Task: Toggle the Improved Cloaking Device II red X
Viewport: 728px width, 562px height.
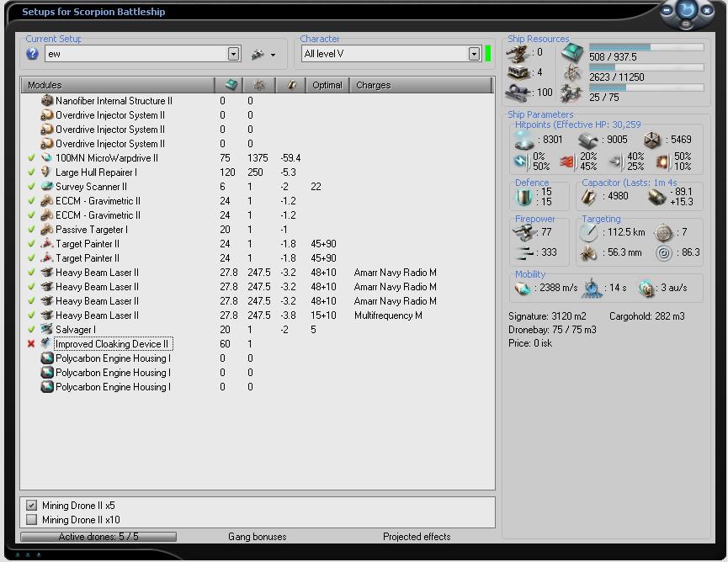Action: click(x=31, y=344)
